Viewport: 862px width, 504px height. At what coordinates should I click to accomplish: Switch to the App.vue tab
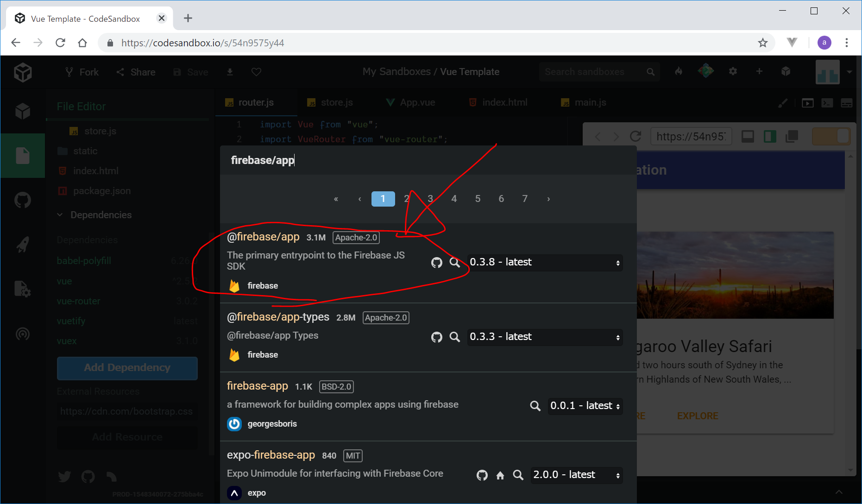coord(411,102)
